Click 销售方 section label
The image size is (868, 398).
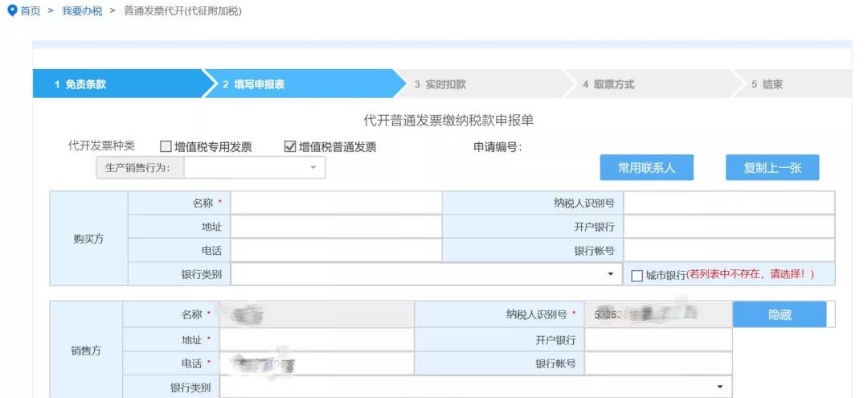(x=86, y=351)
